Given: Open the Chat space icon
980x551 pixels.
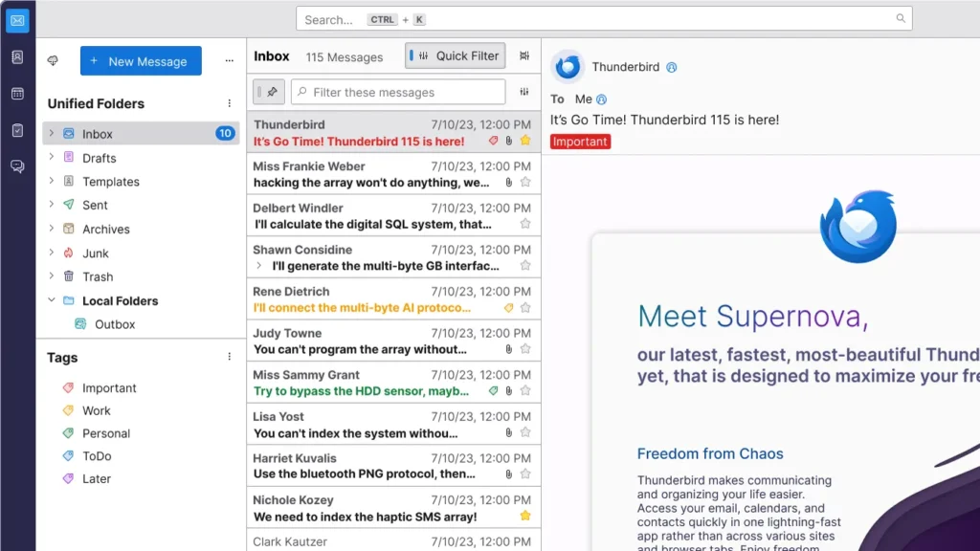Looking at the screenshot, I should (x=17, y=166).
